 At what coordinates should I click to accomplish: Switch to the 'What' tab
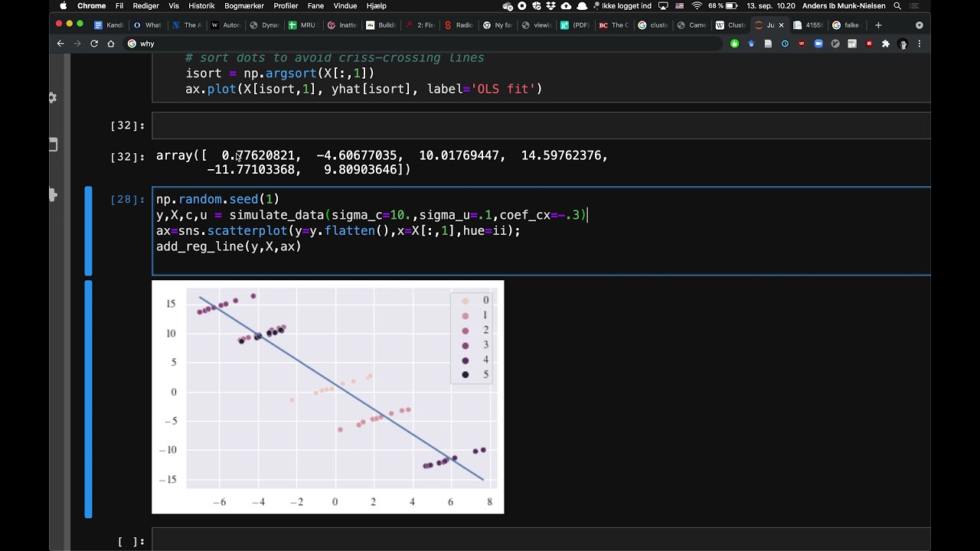coord(147,25)
